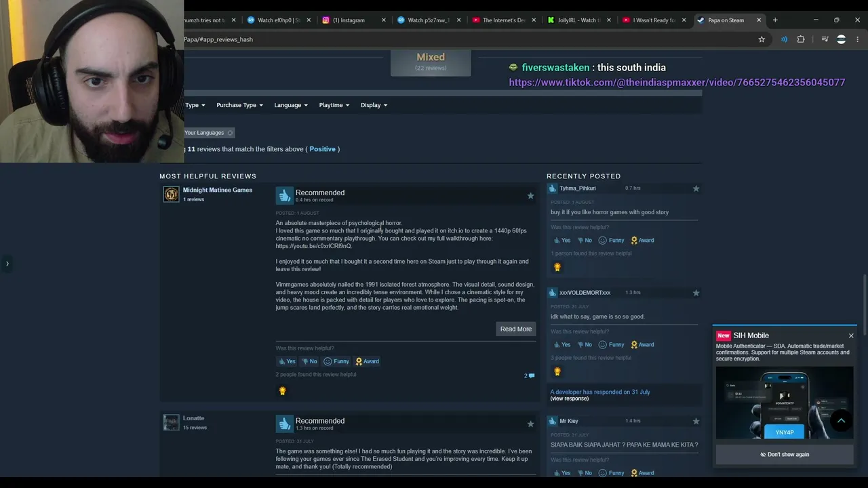Bookmark this page with the address-bar star
Image resolution: width=868 pixels, height=488 pixels.
(x=762, y=39)
